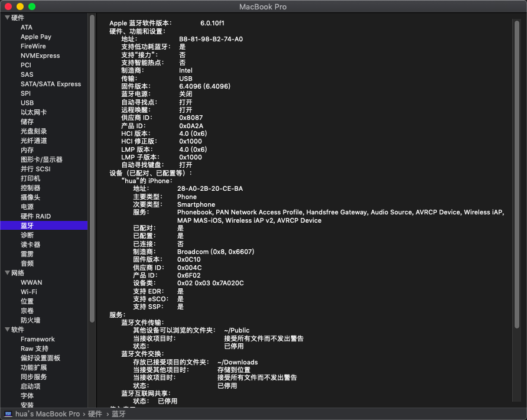This screenshot has height=420, width=527.
Task: Select 读卡器 in the sidebar
Action: pos(30,245)
